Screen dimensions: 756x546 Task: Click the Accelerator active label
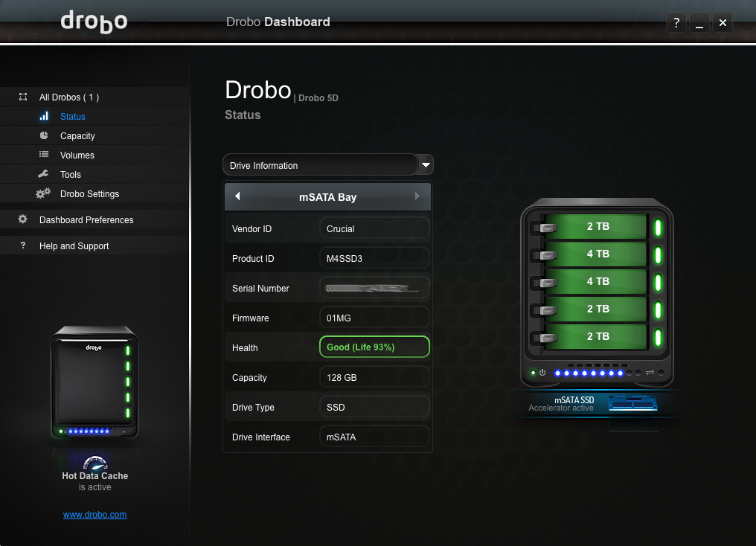pyautogui.click(x=561, y=408)
